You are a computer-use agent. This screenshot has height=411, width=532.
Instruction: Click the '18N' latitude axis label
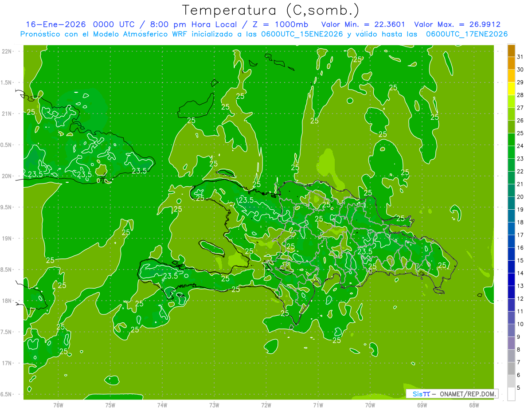point(6,301)
